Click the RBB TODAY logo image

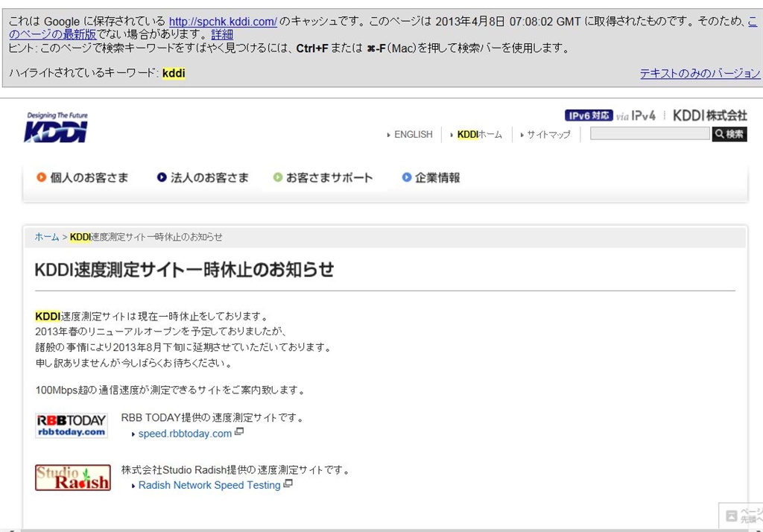[72, 425]
